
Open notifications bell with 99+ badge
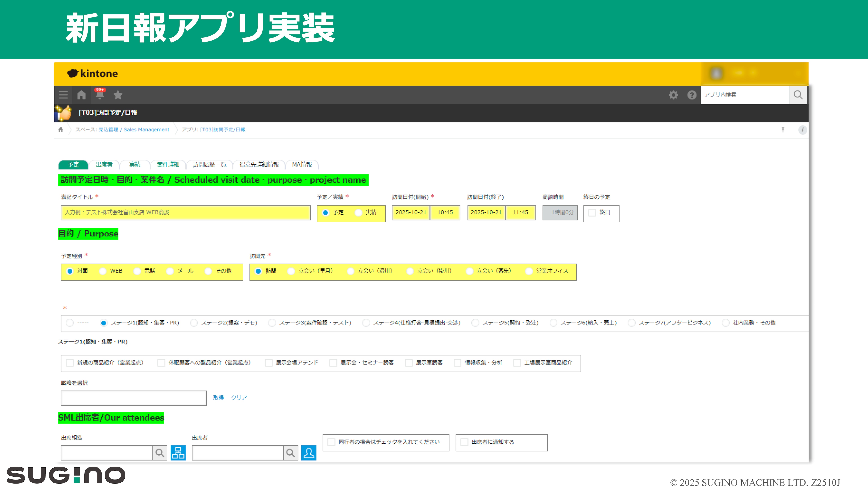pyautogui.click(x=99, y=95)
